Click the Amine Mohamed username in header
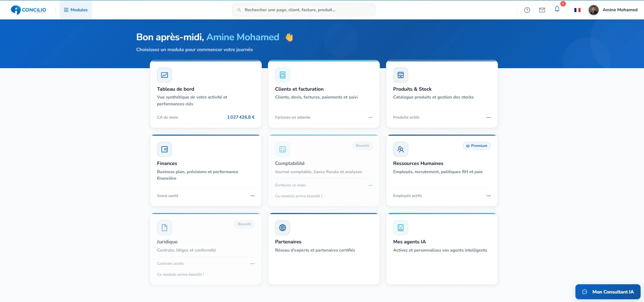 620,10
